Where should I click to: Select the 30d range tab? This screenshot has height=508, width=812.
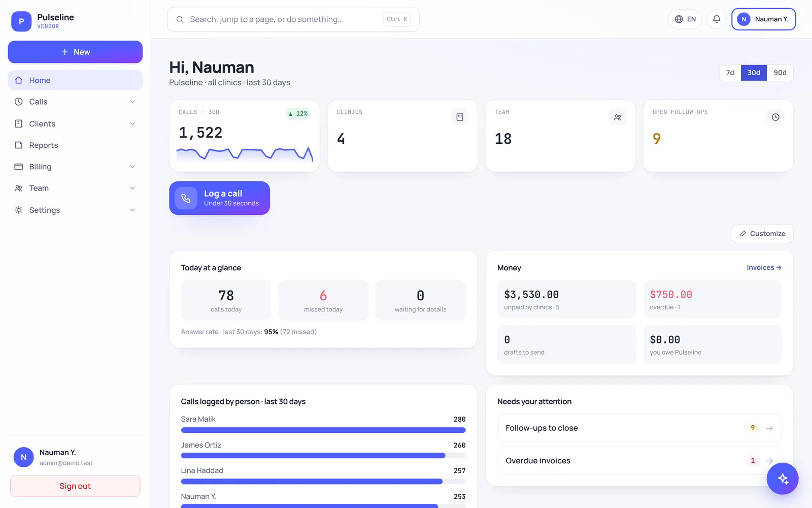(754, 73)
